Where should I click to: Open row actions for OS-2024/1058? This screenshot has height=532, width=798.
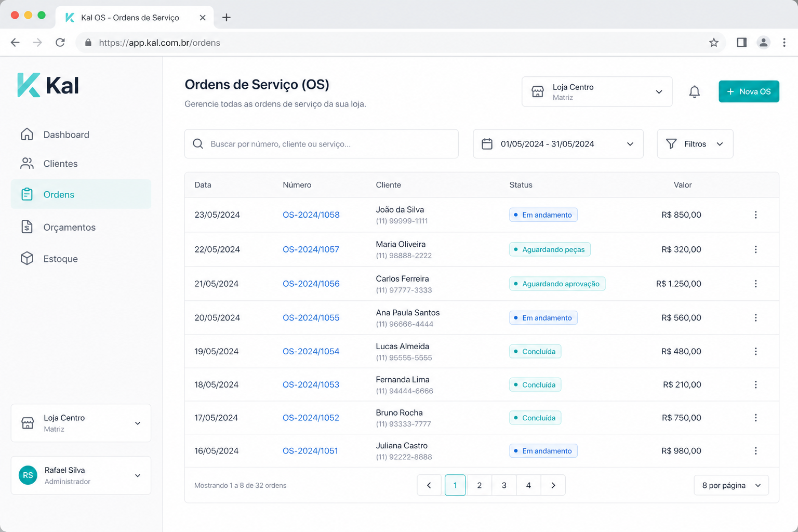point(755,215)
